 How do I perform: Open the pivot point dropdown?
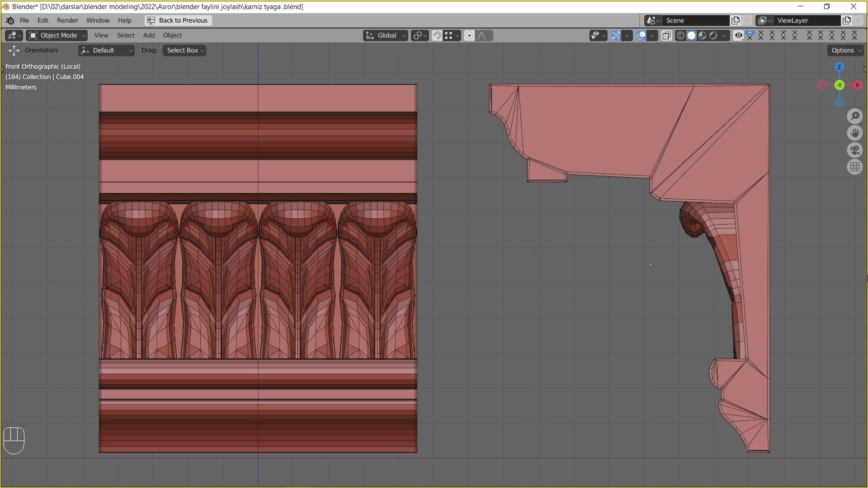[x=420, y=35]
